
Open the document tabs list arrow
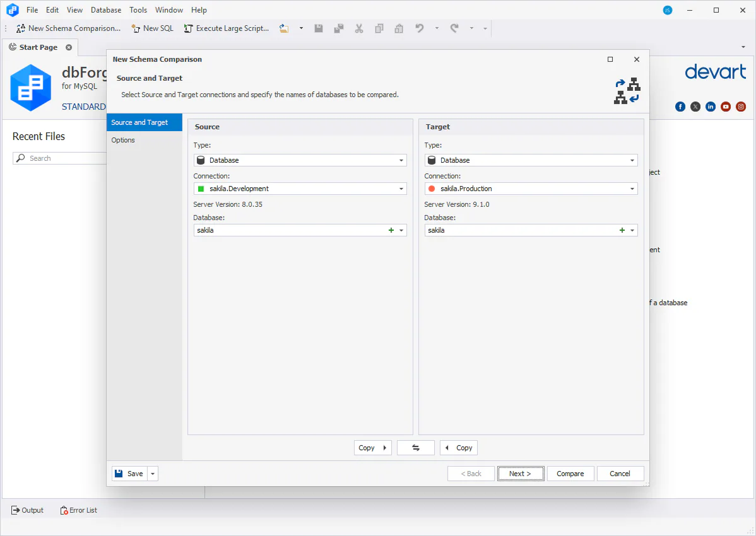(x=743, y=47)
